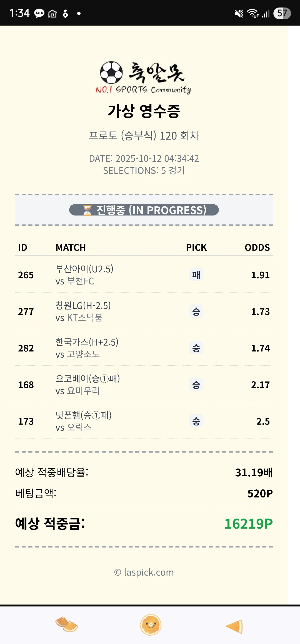
Task: Tap the soccer ball logo icon
Action: (111, 73)
